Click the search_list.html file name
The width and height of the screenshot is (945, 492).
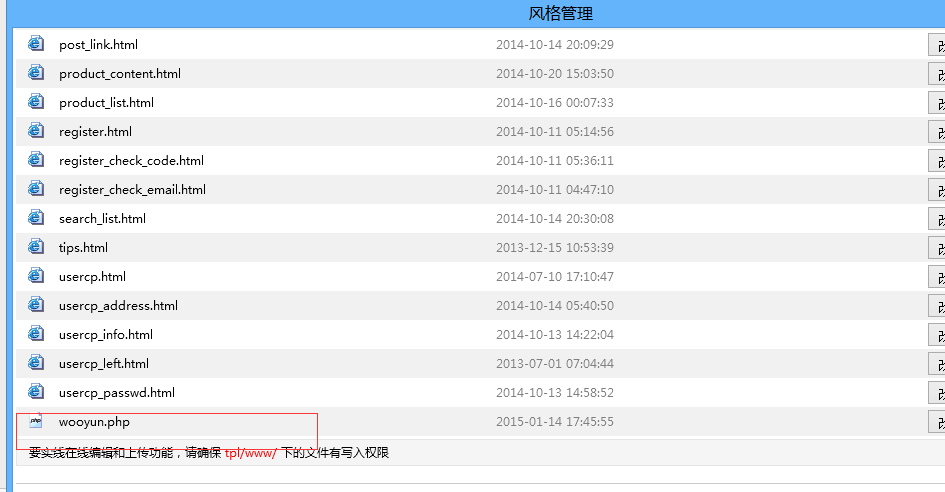pyautogui.click(x=102, y=218)
